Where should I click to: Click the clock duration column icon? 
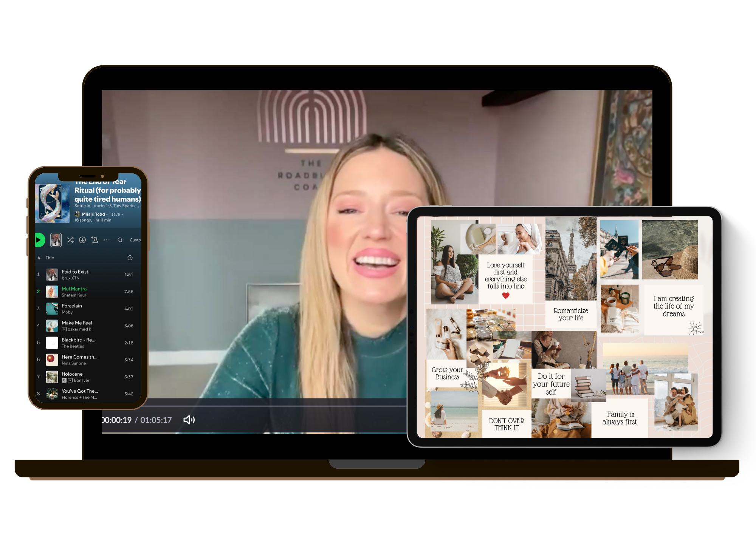[x=130, y=258]
